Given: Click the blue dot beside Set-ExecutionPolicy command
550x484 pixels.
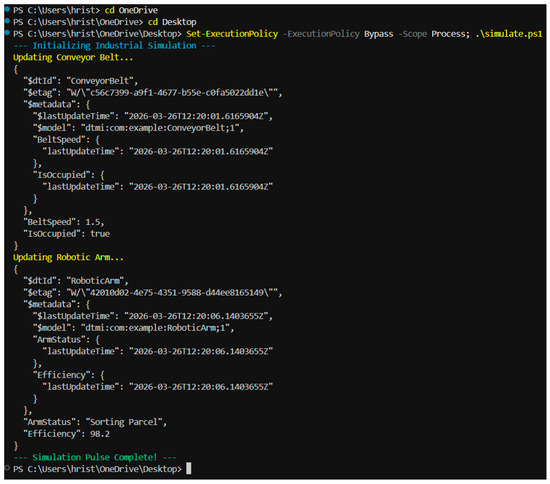Looking at the screenshot, I should pos(7,33).
